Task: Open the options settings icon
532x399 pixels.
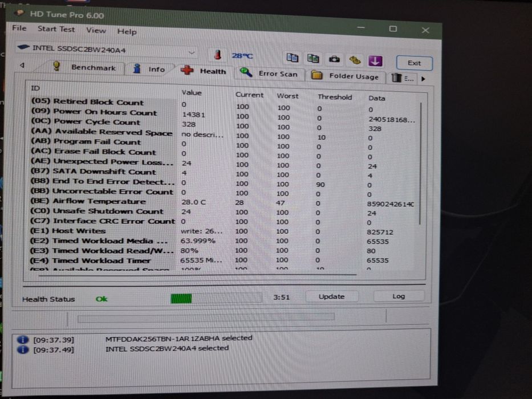Action: (x=355, y=60)
